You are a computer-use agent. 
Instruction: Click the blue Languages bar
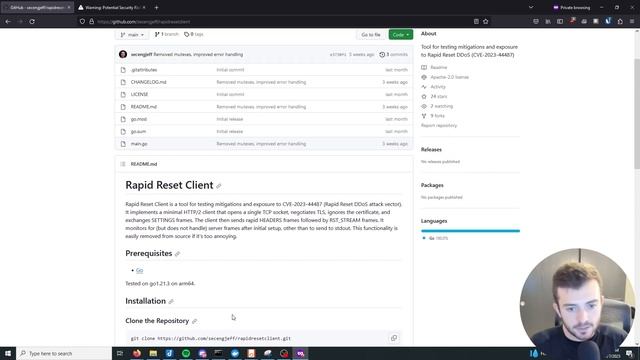tap(470, 231)
